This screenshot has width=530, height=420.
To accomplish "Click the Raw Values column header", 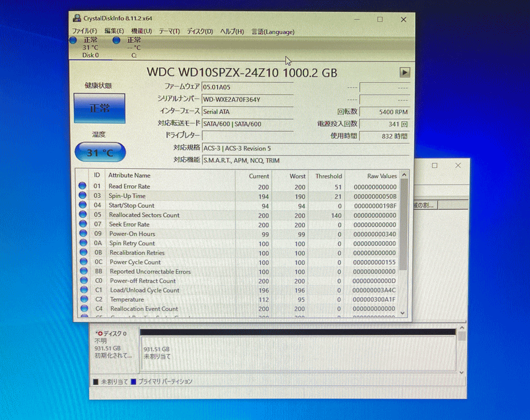I will [x=382, y=176].
